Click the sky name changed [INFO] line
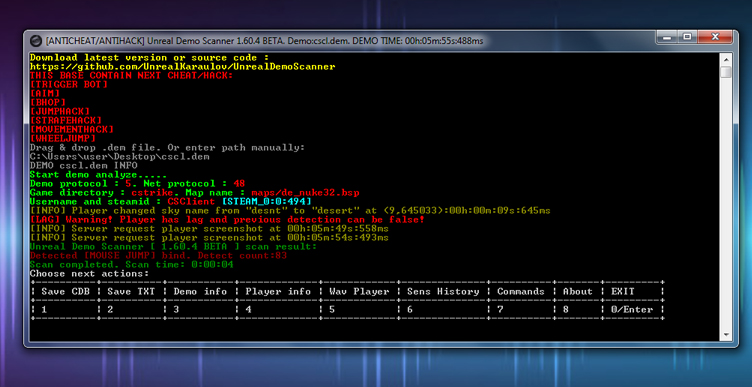The height and width of the screenshot is (387, 752). click(x=290, y=211)
